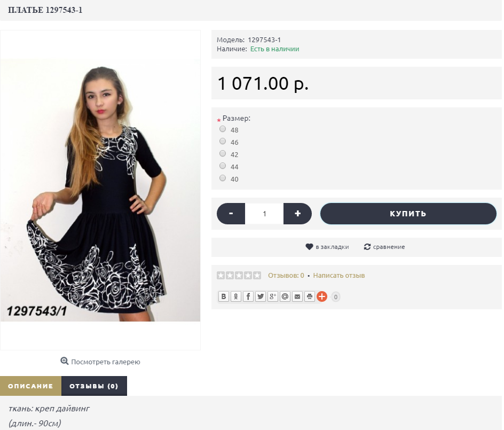Click availability status 'Есть в наличии'
Viewport: 504px width, 430px height.
(274, 49)
